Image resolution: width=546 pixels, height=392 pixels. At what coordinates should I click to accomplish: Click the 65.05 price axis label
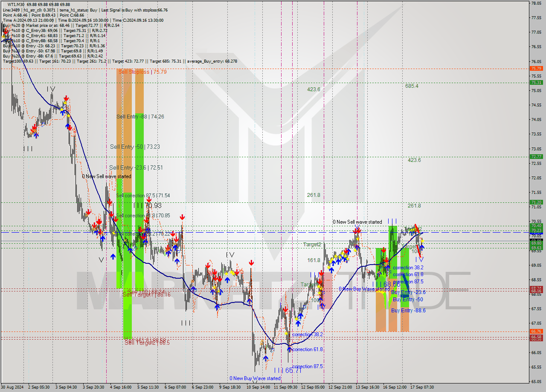coord(537,381)
